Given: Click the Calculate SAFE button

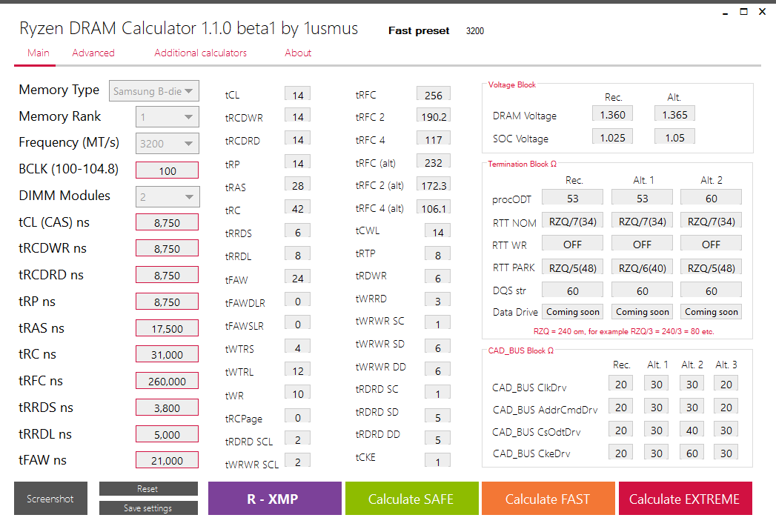Looking at the screenshot, I should pos(412,499).
